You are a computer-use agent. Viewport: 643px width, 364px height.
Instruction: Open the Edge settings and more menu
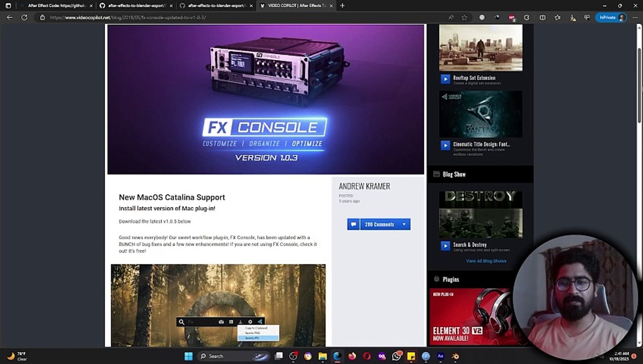click(634, 17)
